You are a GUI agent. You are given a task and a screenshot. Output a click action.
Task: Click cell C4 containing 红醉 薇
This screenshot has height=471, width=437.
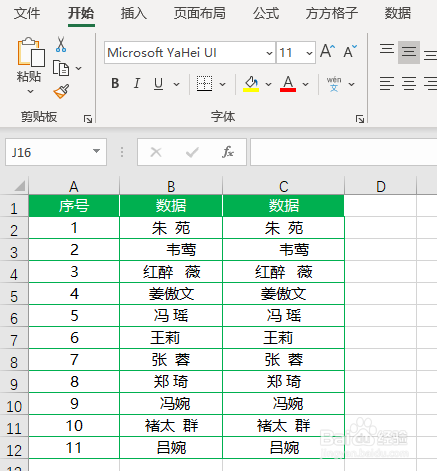pos(283,272)
